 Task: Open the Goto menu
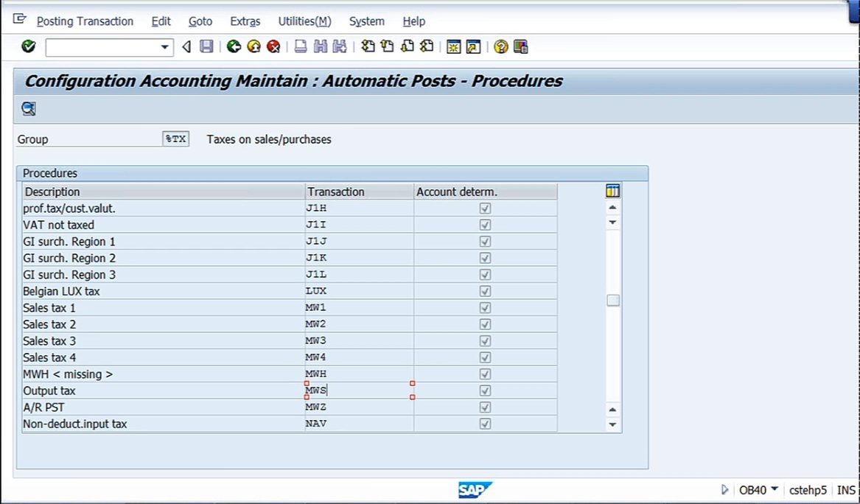(x=200, y=21)
